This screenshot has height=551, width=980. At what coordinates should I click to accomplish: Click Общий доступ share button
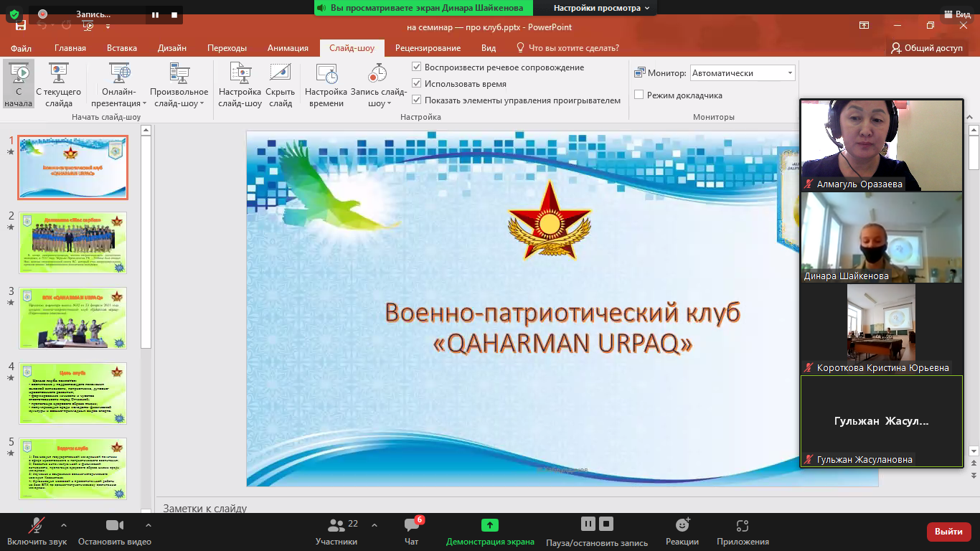coord(927,48)
